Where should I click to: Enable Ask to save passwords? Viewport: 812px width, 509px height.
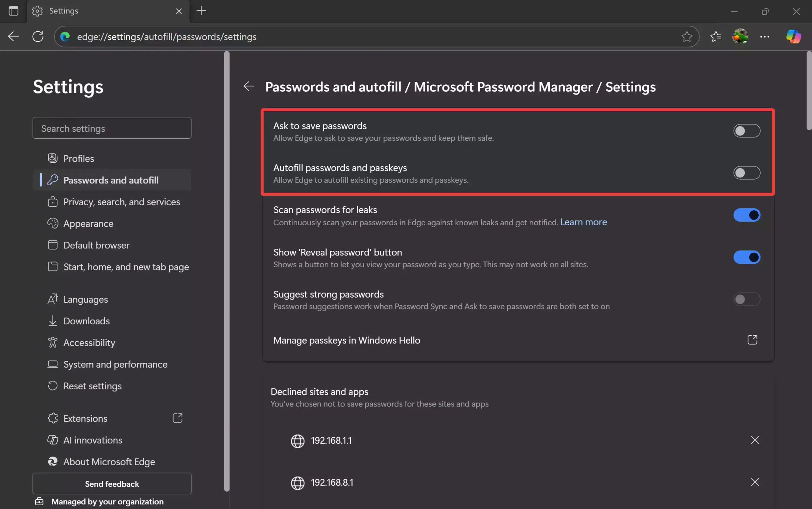pyautogui.click(x=747, y=131)
